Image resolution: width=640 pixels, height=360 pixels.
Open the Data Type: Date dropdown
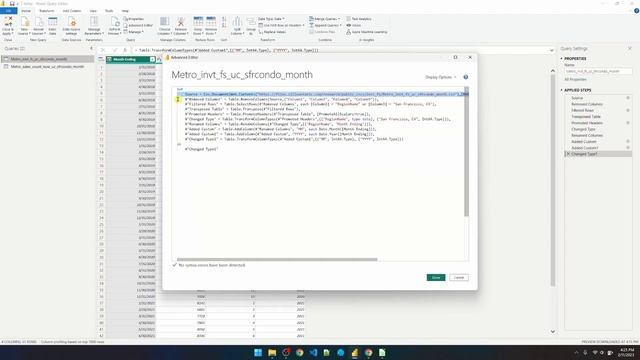tap(271, 19)
